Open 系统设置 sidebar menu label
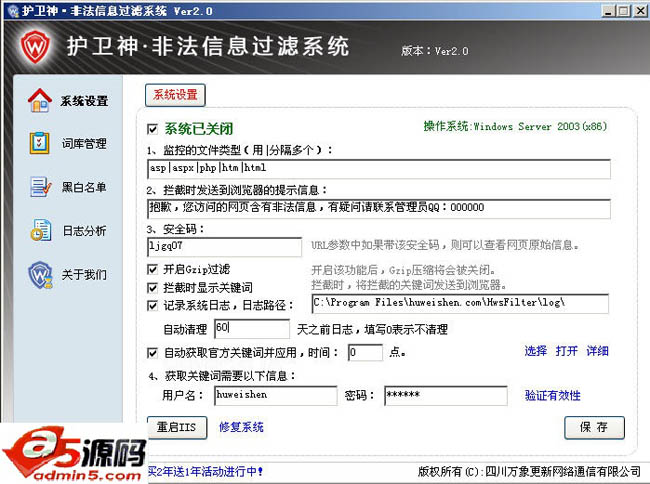 pyautogui.click(x=84, y=101)
